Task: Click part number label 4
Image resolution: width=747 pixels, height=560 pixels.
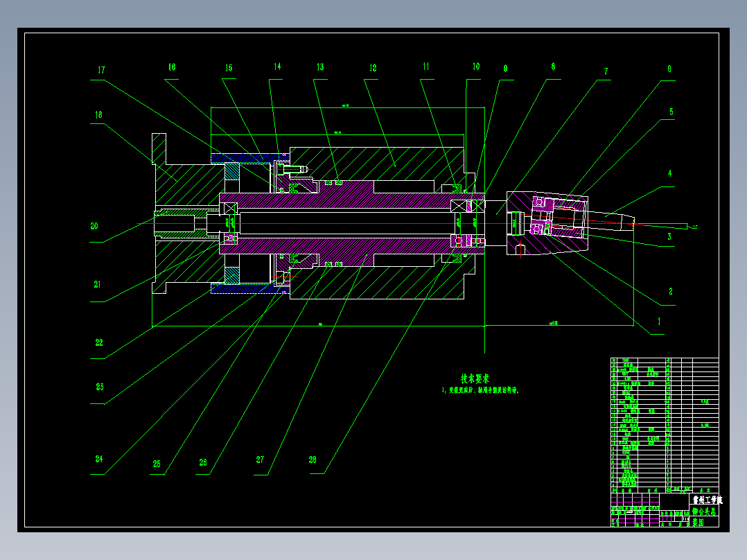Action: coord(670,173)
